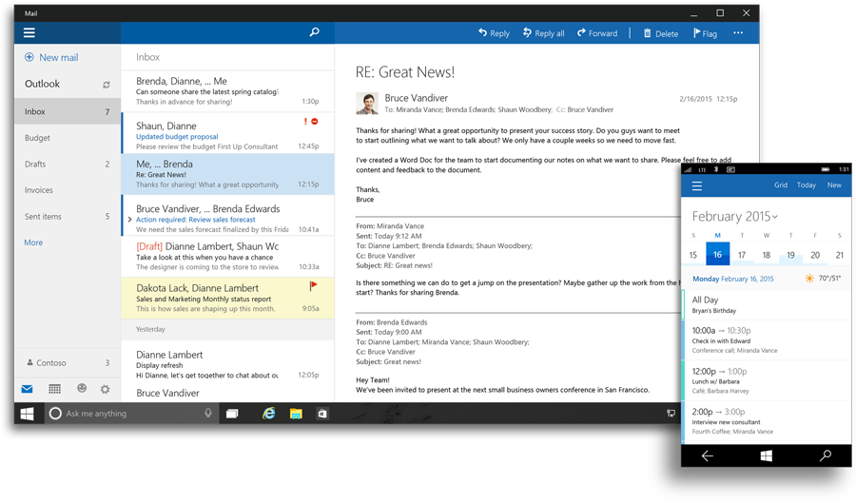Flag the open message
Viewport: 856px width, 504px height.
tap(705, 33)
